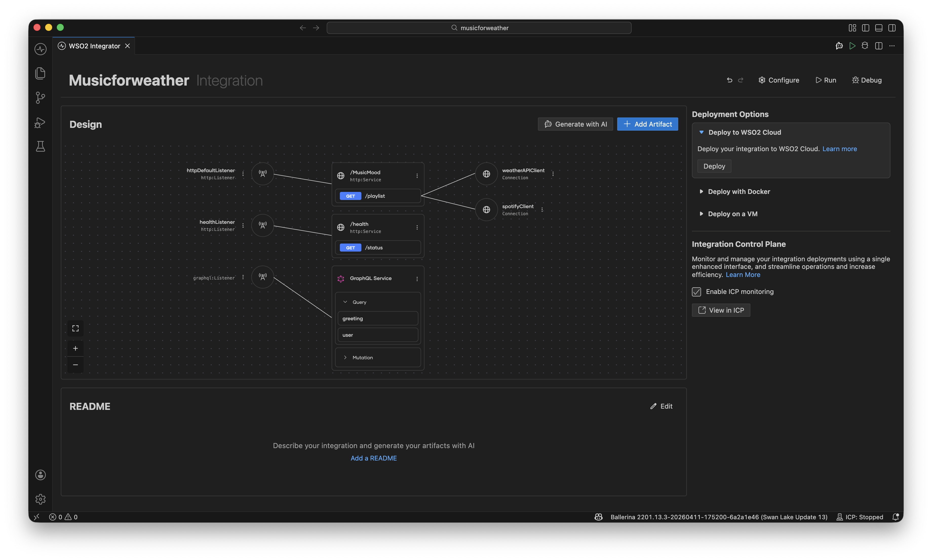
Task: Open more options for /MusicMood service
Action: point(417,175)
